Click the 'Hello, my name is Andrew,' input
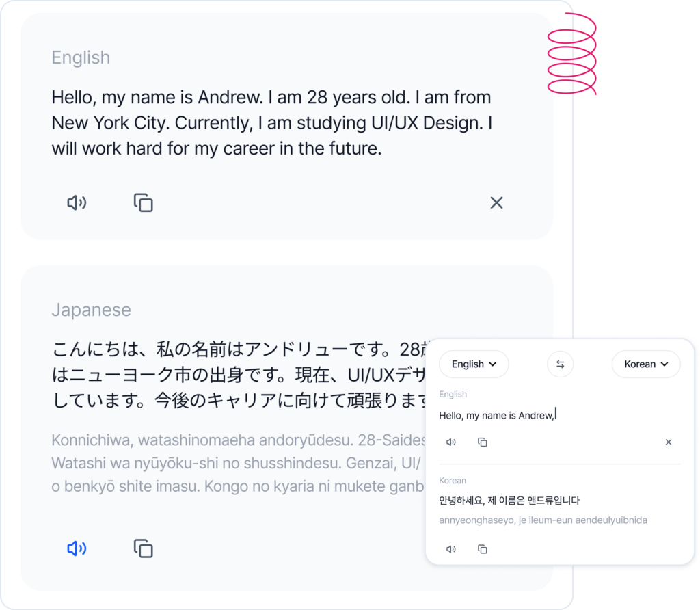 [x=497, y=416]
